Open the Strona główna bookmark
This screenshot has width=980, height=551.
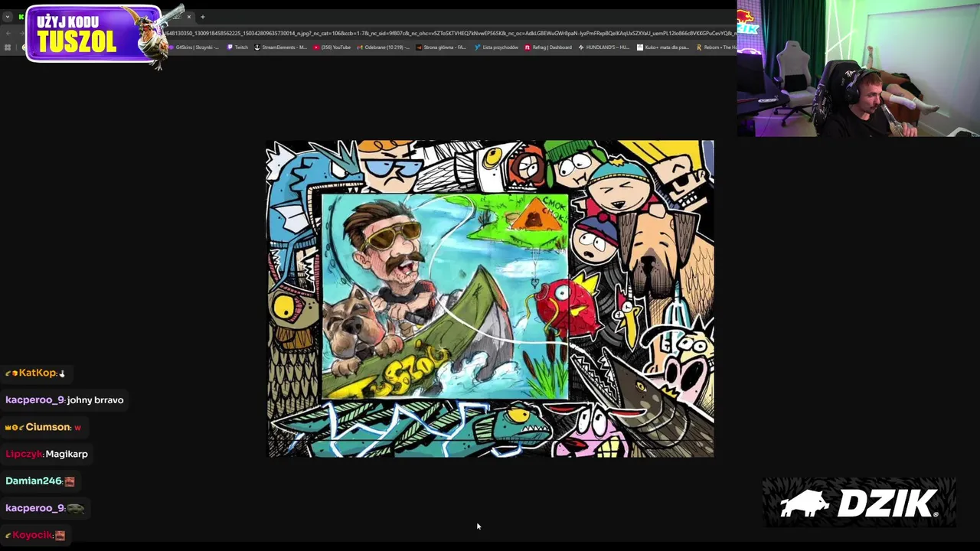[441, 47]
